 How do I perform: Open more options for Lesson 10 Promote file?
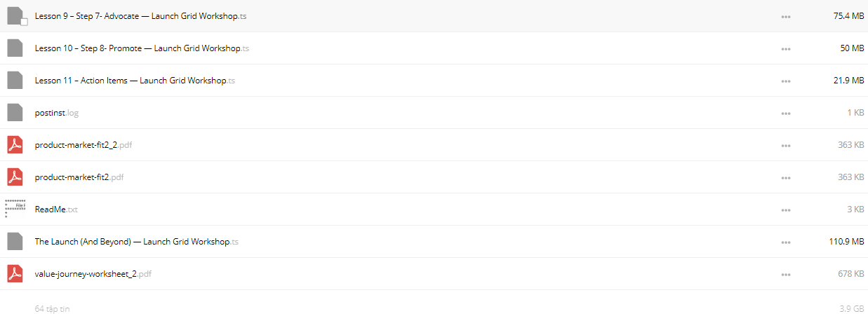(786, 49)
